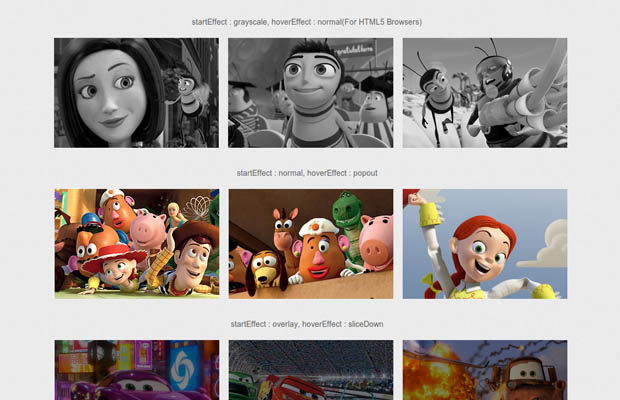Click overlay image of tow truck with explosion
This screenshot has height=400, width=620.
[485, 370]
